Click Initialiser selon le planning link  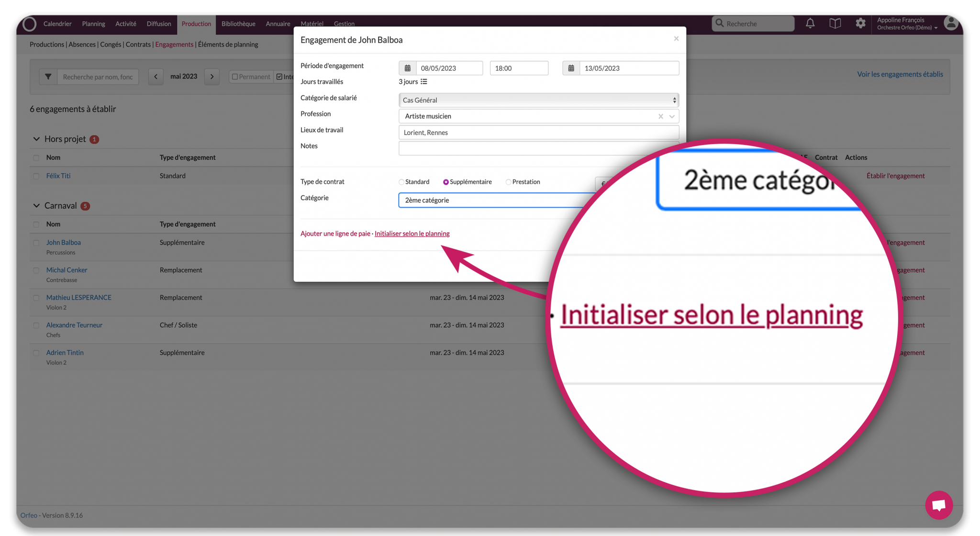412,234
